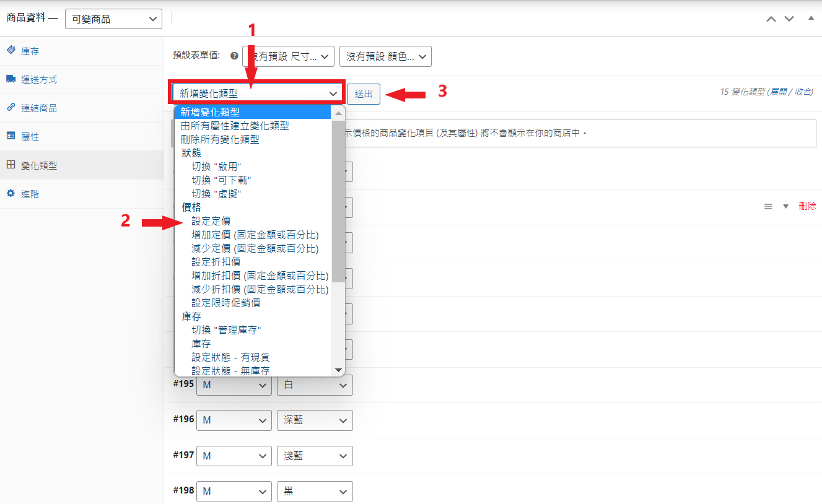822x504 pixels.
Task: Open the size M dropdown in row #197
Action: pos(234,456)
